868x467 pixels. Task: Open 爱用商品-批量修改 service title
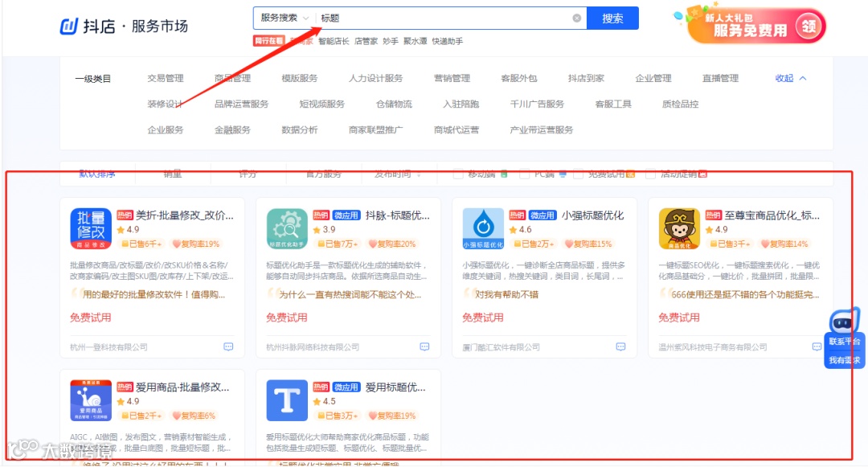(182, 387)
